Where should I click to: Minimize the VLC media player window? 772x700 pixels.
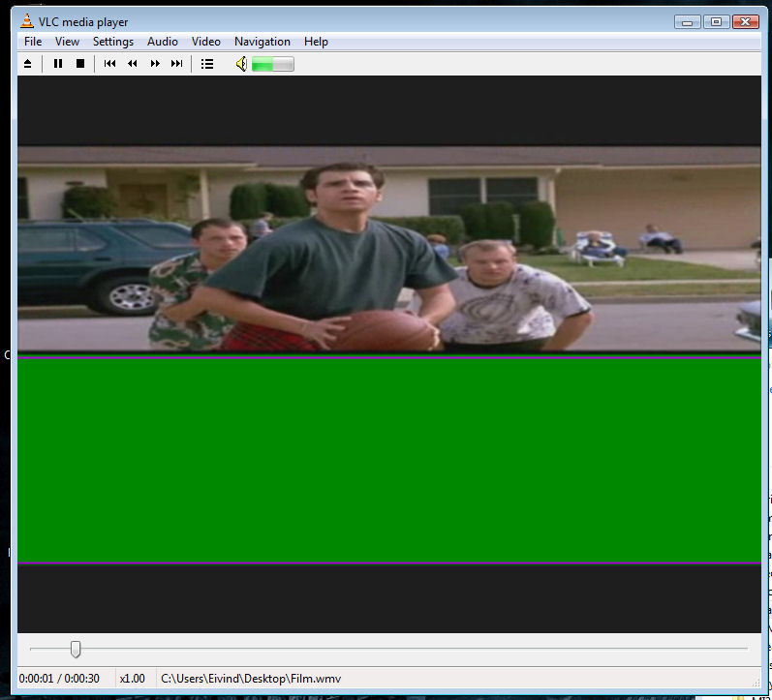tap(688, 21)
